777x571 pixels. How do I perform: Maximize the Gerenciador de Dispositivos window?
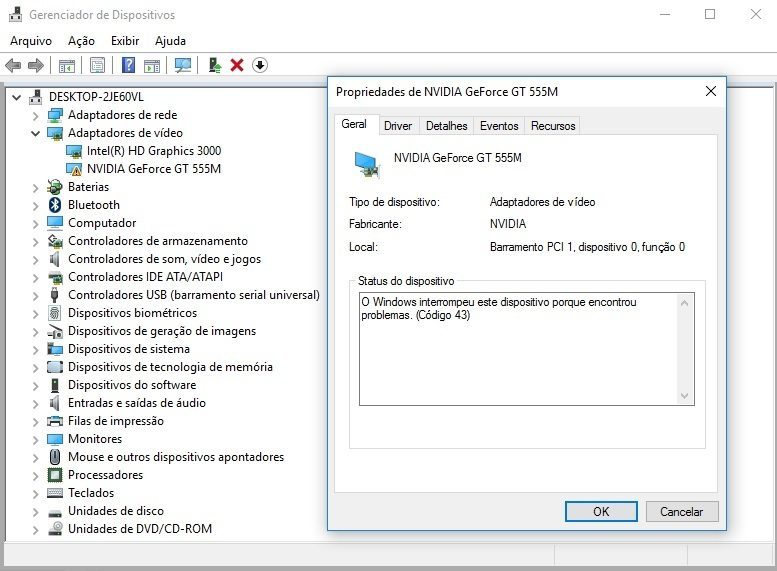click(710, 14)
